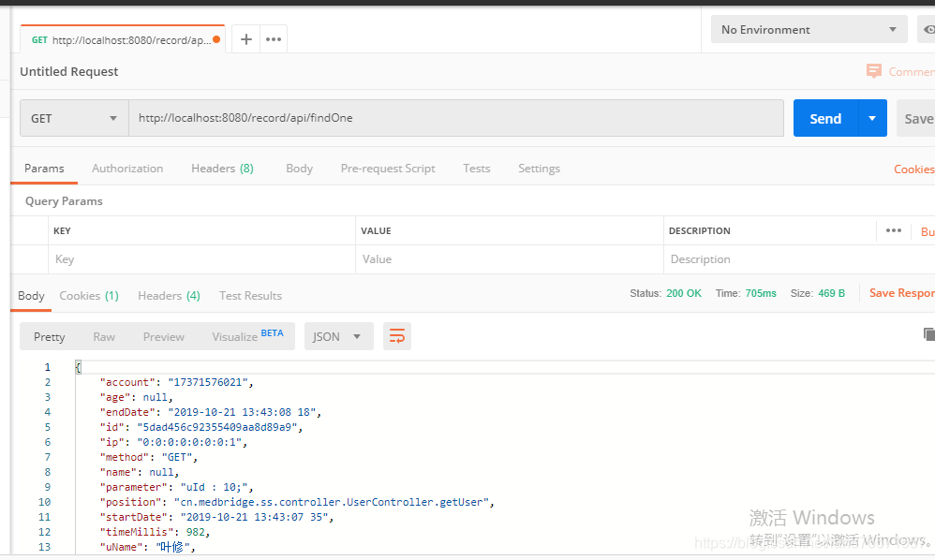Click the "id" value 5dad456c92355409aa8d89a9
935x560 pixels.
click(217, 427)
